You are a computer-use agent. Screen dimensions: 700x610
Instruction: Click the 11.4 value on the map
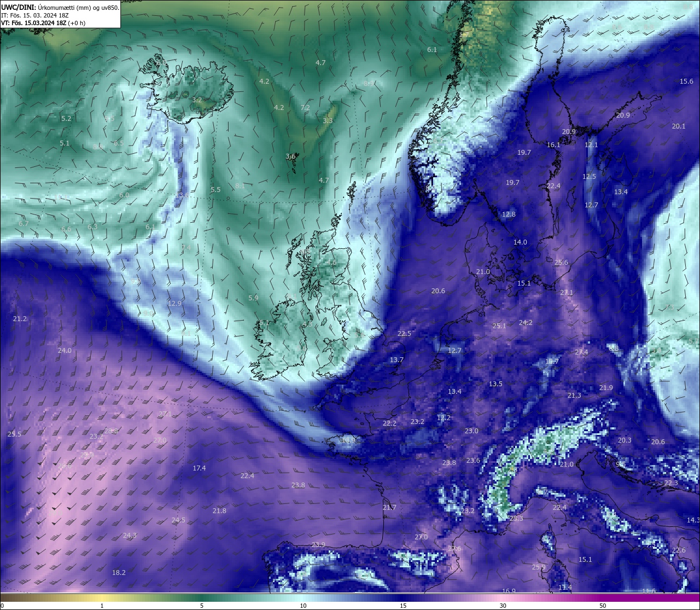click(x=565, y=588)
